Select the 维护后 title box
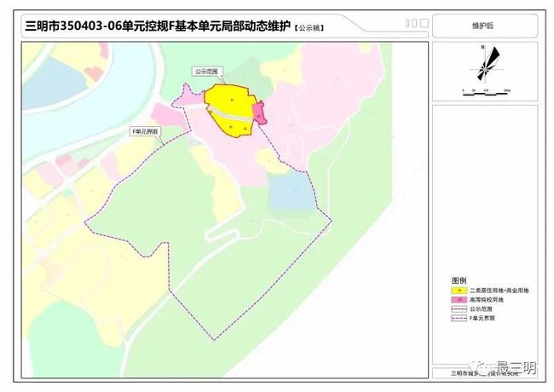554x392 pixels. [483, 26]
